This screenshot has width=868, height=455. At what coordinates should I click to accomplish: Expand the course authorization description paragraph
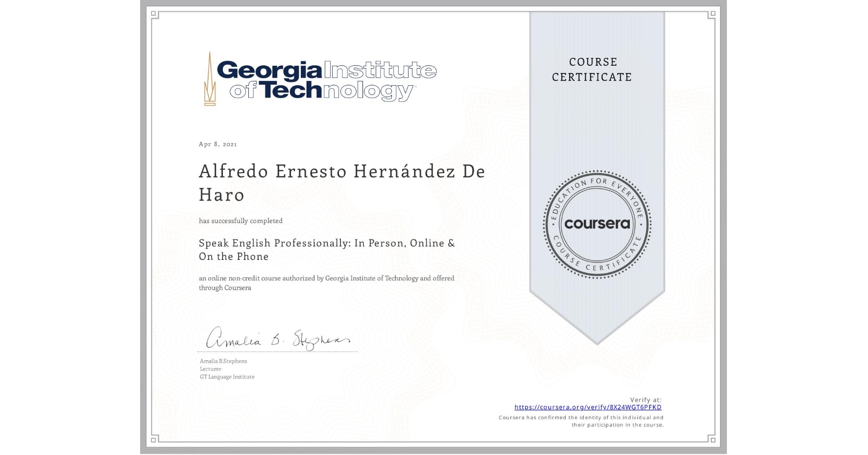326,283
